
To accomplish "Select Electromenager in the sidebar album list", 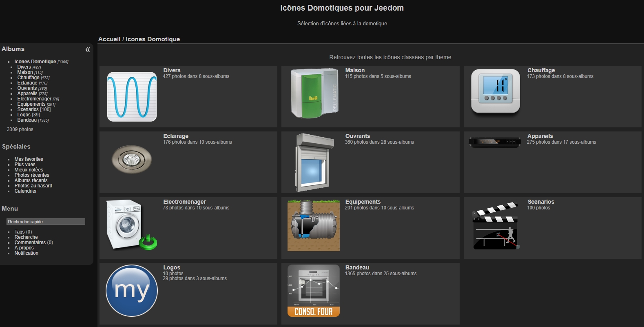I will click(x=34, y=99).
